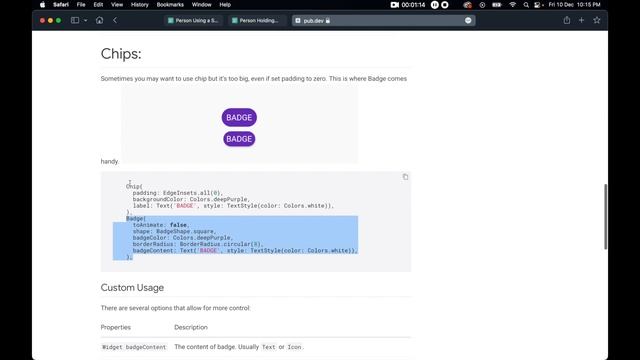Toggle the Safari sidebar

click(x=75, y=20)
